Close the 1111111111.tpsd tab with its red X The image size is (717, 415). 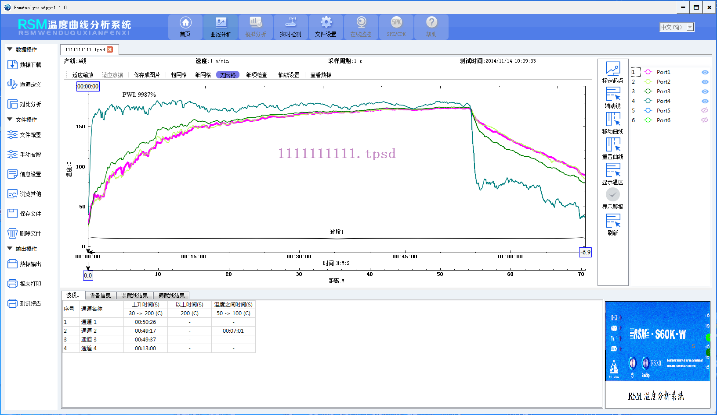[x=111, y=48]
